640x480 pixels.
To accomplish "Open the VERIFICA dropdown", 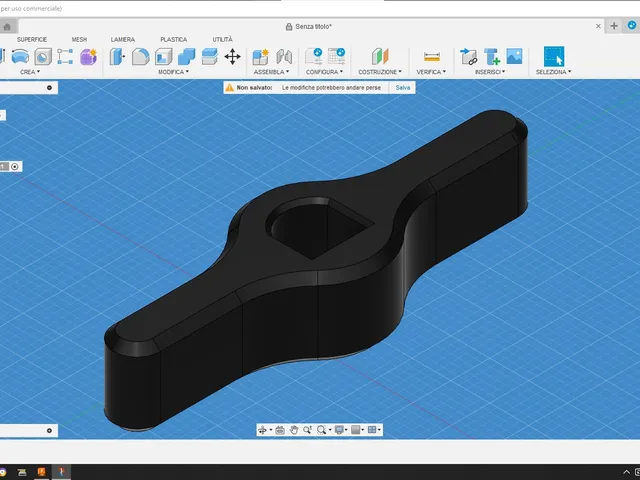I will point(431,72).
